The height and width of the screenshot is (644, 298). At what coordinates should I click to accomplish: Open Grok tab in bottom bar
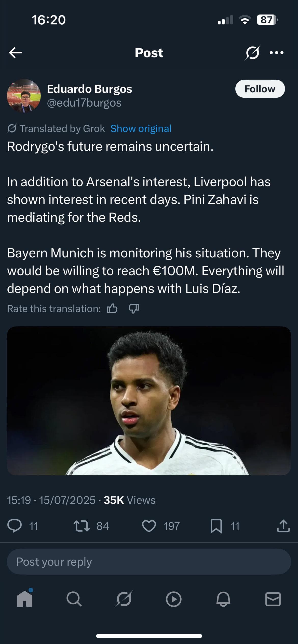point(124,599)
